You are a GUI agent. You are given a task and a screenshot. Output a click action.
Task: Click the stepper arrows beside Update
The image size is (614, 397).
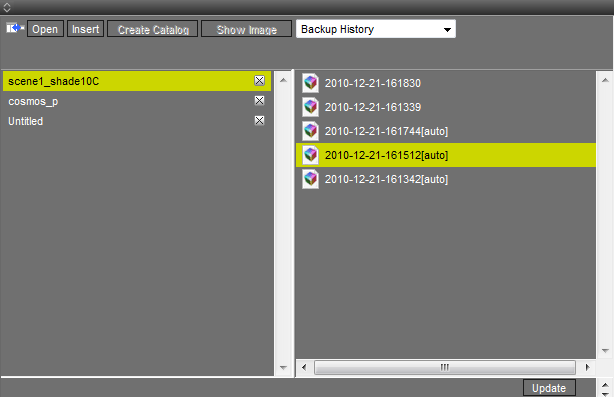click(605, 389)
